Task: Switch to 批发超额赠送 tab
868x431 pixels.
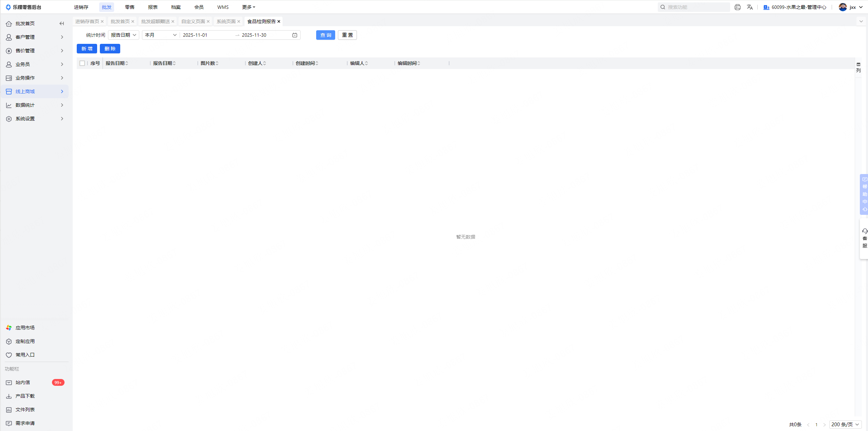Action: pyautogui.click(x=155, y=21)
